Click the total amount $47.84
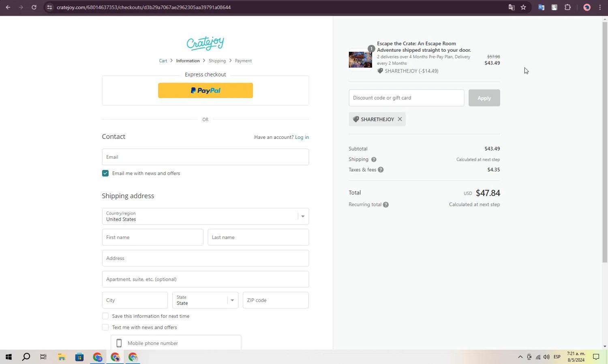Viewport: 608px width, 364px height. coord(488,193)
